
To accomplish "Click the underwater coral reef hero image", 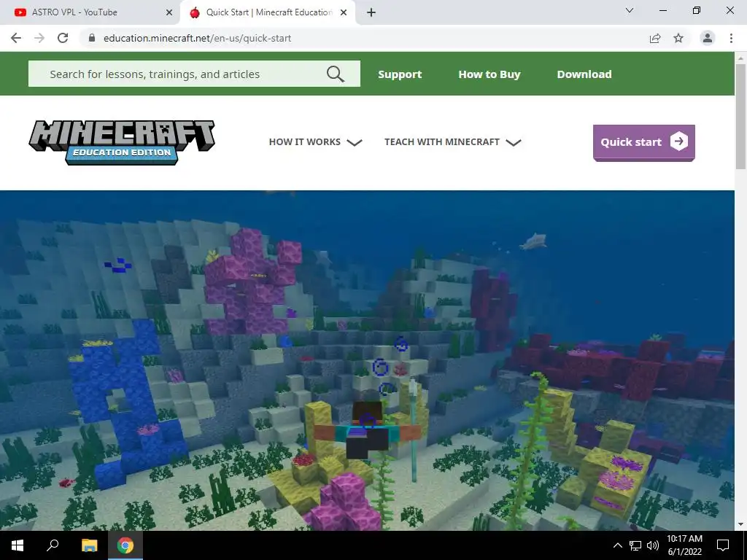I will coord(367,360).
